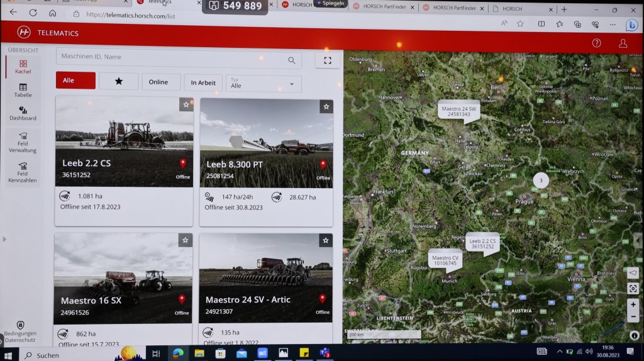Click the taskbar Suchen search box

tap(65, 355)
